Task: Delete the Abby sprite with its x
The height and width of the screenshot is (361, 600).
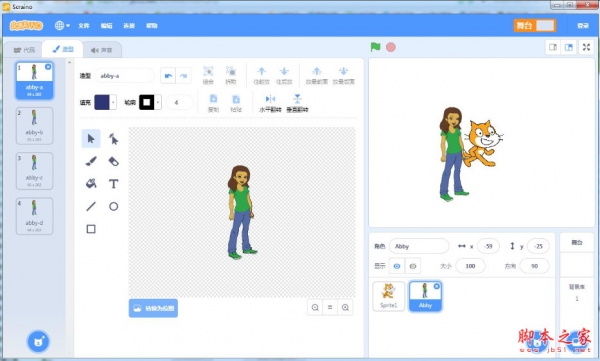Action: [437, 286]
